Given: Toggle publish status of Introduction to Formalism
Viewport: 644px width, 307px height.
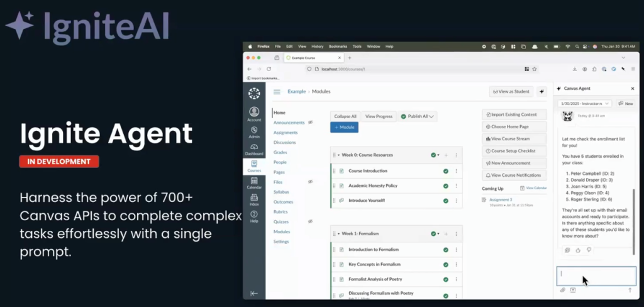Looking at the screenshot, I should click(x=446, y=250).
